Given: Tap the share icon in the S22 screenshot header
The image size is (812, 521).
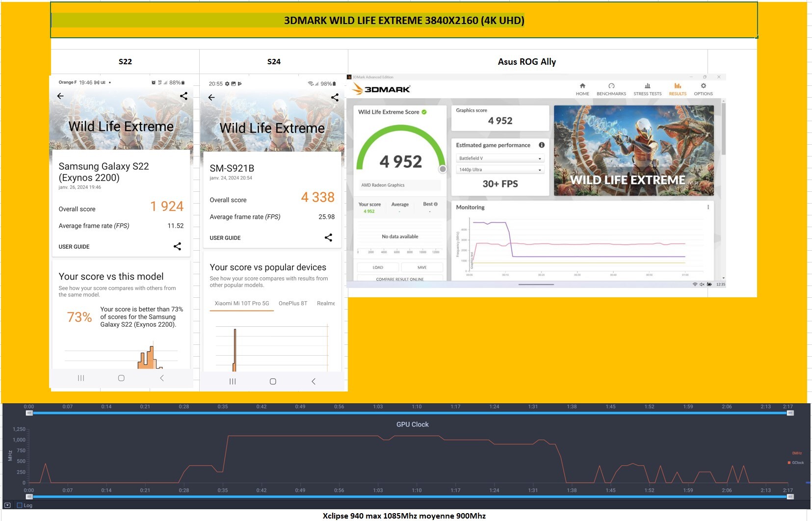Looking at the screenshot, I should pyautogui.click(x=183, y=96).
